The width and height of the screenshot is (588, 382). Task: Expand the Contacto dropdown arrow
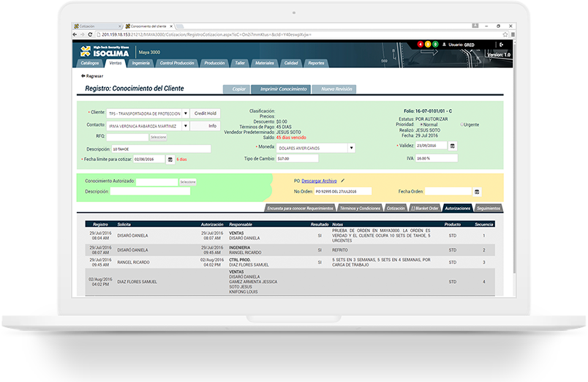click(x=186, y=126)
